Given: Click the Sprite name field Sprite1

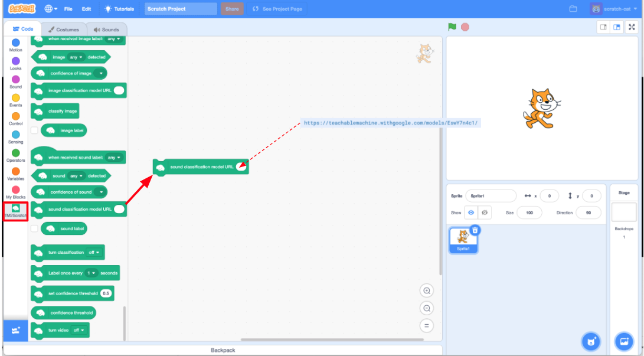Looking at the screenshot, I should point(491,196).
